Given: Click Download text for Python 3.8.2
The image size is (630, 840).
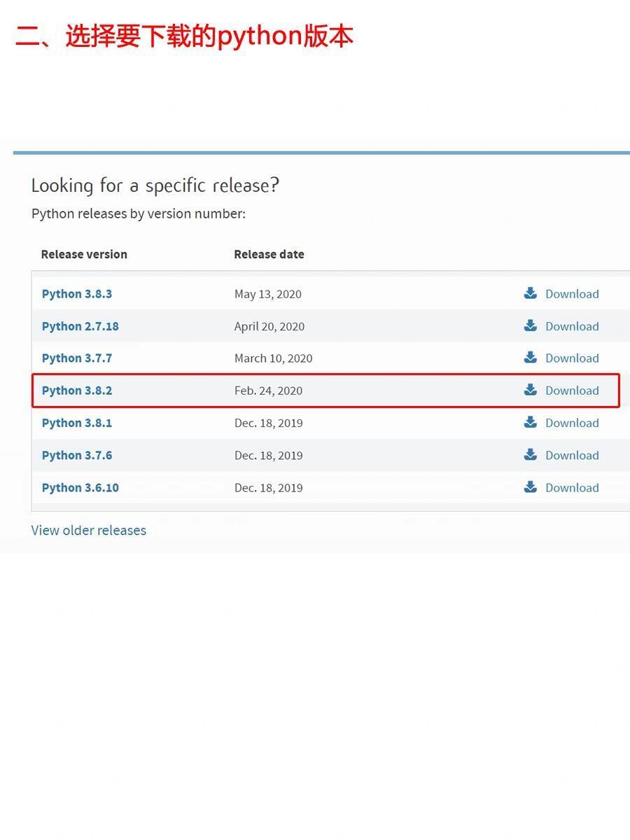Looking at the screenshot, I should click(x=572, y=391).
